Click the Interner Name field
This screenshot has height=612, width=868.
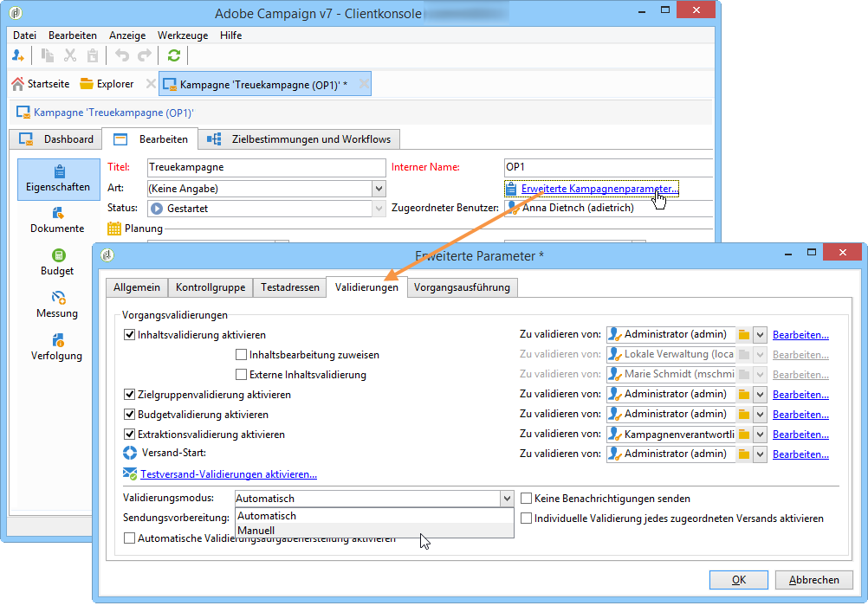pyautogui.click(x=608, y=167)
